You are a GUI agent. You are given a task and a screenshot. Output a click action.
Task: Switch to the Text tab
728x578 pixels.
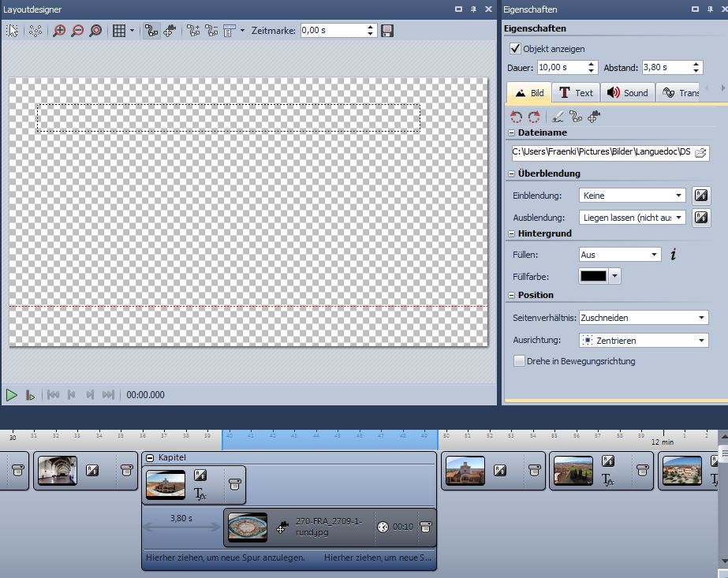coord(576,93)
